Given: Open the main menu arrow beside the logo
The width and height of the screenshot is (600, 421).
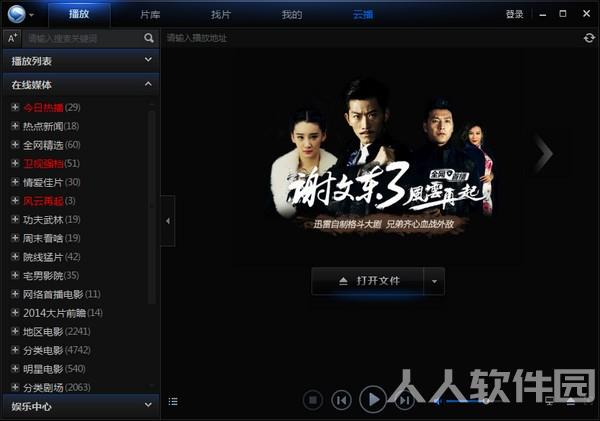Looking at the screenshot, I should point(32,15).
